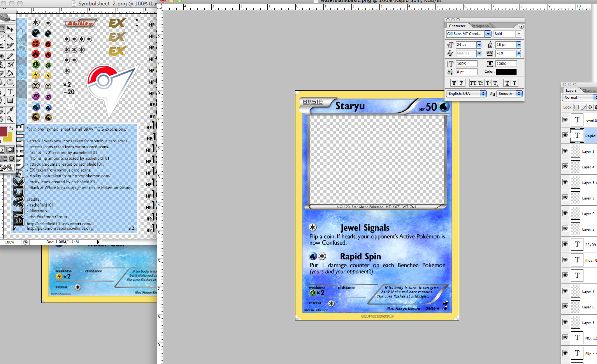Viewport: 597px width, 364px height.
Task: Click the Rapid Spin layer thumbnail
Action: 577,135
